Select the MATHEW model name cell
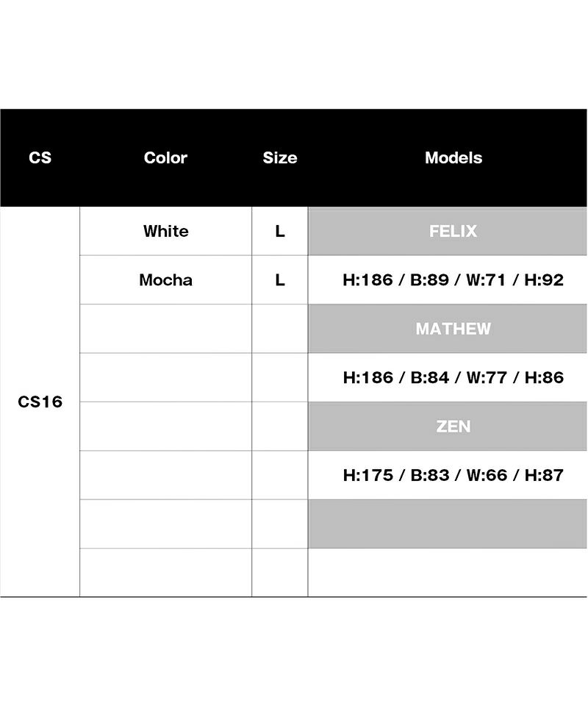588x706 pixels. pos(453,329)
